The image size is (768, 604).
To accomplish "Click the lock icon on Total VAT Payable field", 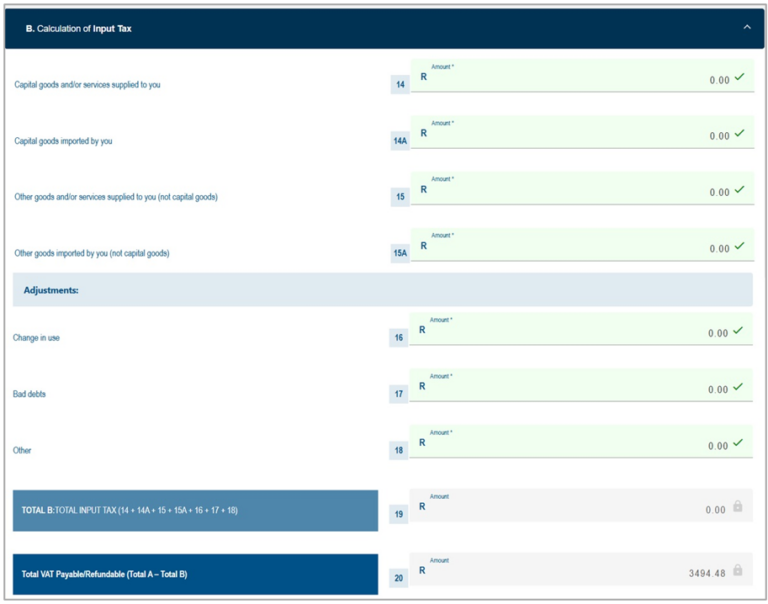I will click(x=738, y=570).
